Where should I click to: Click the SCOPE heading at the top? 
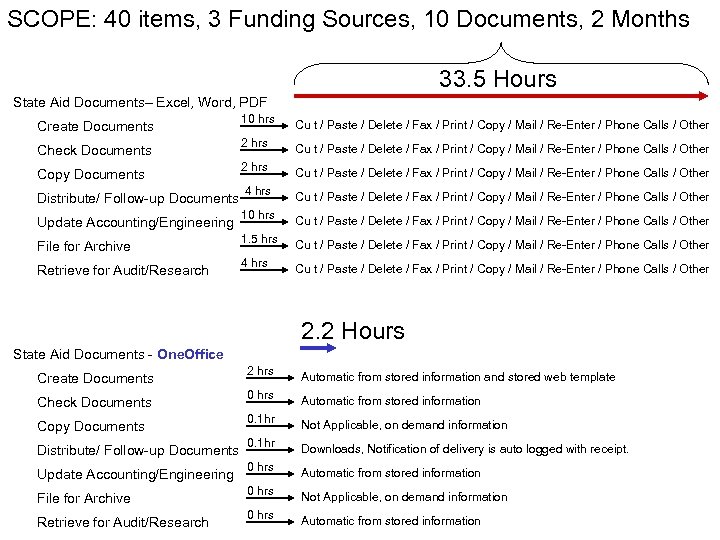click(348, 20)
